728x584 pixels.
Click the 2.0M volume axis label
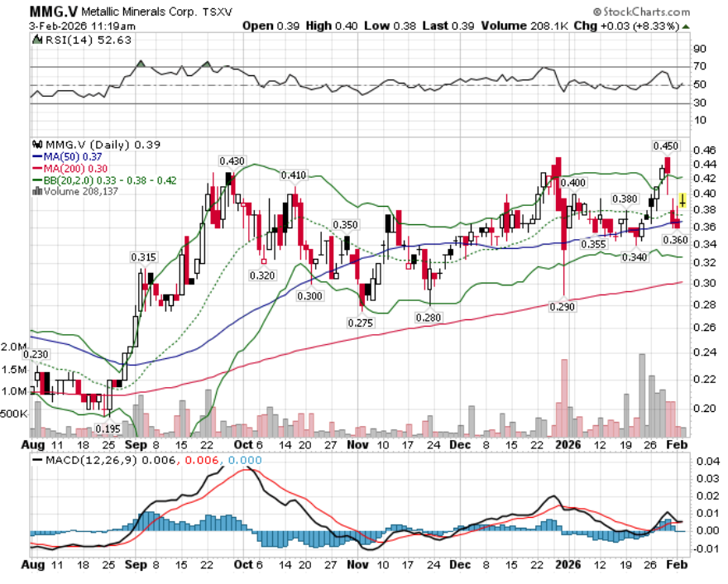[14, 347]
